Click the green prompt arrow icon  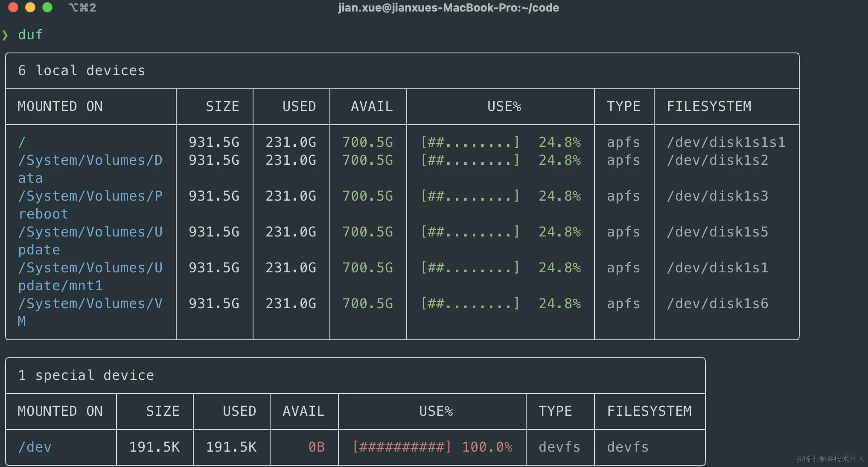click(x=5, y=35)
